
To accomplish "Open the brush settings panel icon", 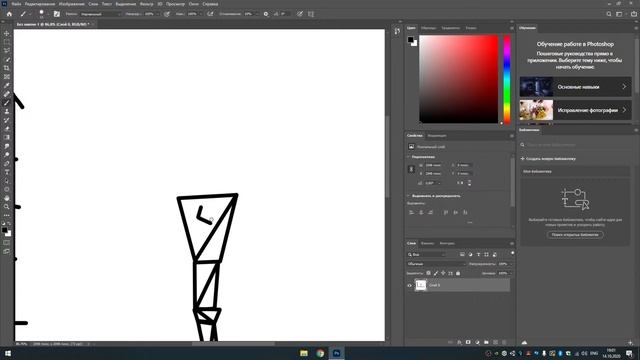I will click(x=57, y=14).
